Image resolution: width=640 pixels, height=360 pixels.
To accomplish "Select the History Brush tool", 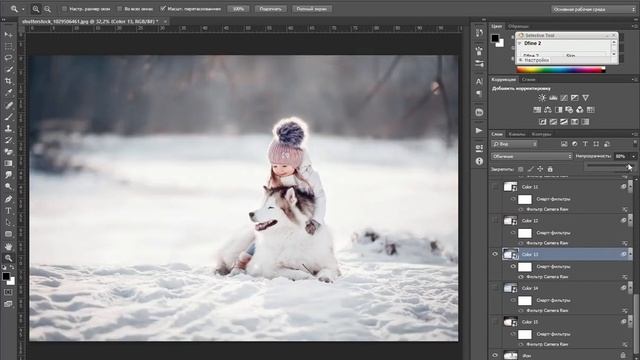I will (x=8, y=140).
